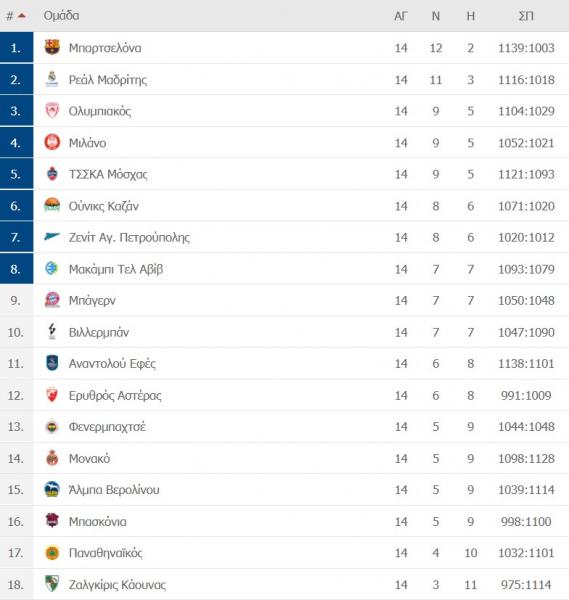Sort by games via ΑΓ column header
Viewport: 569px width, 600px height.
pyautogui.click(x=401, y=16)
